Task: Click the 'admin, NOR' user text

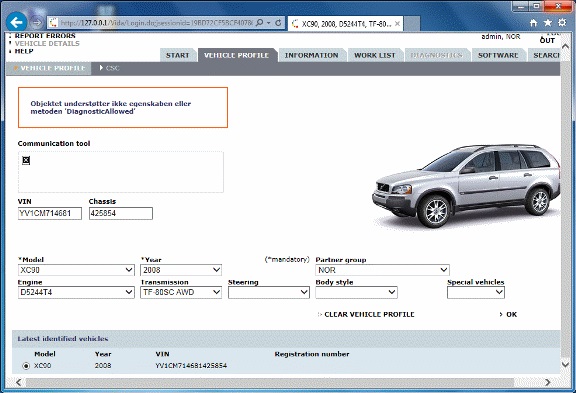Action: tap(501, 37)
